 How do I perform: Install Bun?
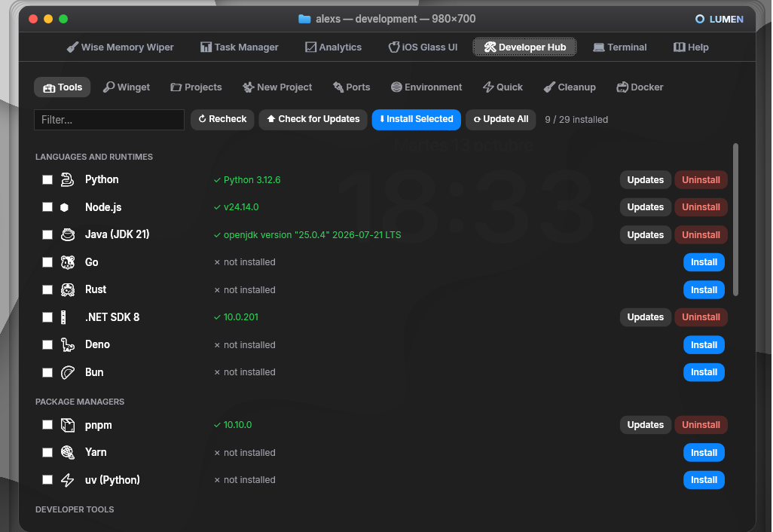(704, 372)
